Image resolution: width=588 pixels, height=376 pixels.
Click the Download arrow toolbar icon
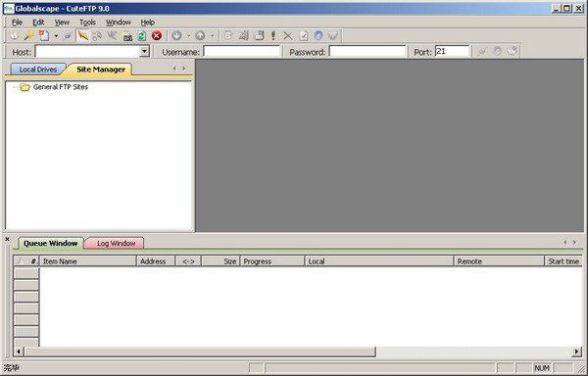click(176, 36)
